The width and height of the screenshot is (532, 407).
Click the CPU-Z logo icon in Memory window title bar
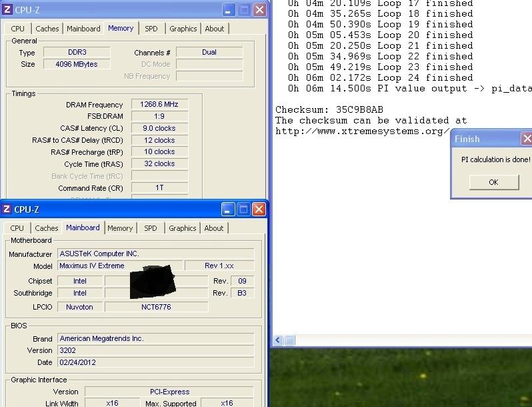pos(7,9)
